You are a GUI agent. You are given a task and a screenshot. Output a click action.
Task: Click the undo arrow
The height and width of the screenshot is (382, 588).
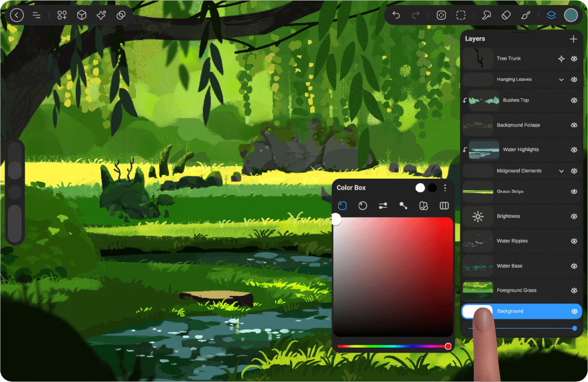click(396, 16)
